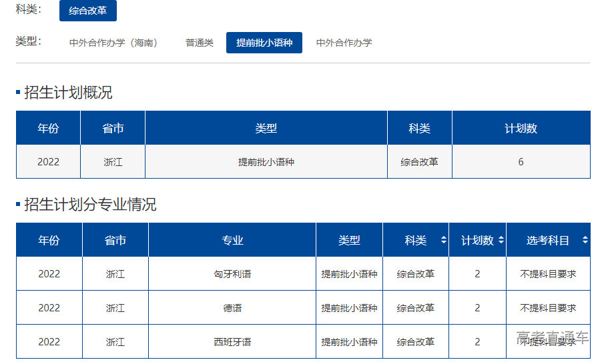This screenshot has width=608, height=364.
Task: Click the plan count 6 cell
Action: point(521,162)
